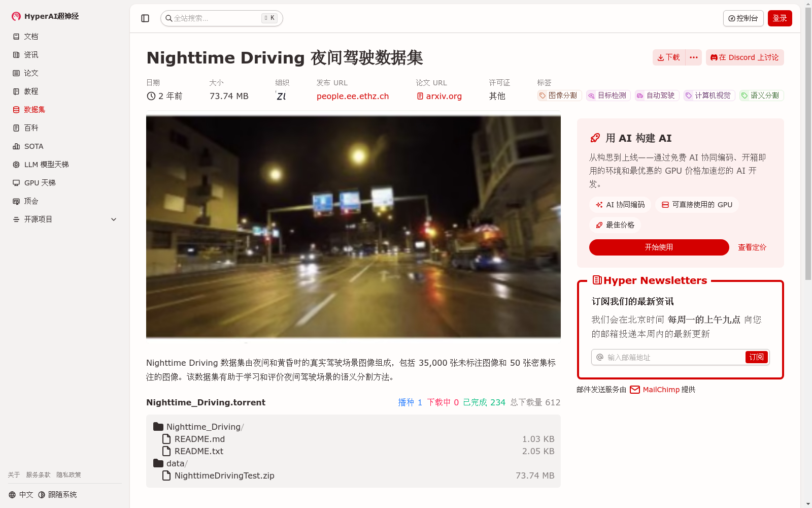The width and height of the screenshot is (812, 508).
Task: Select the 计算机视觉 tag
Action: coord(709,96)
